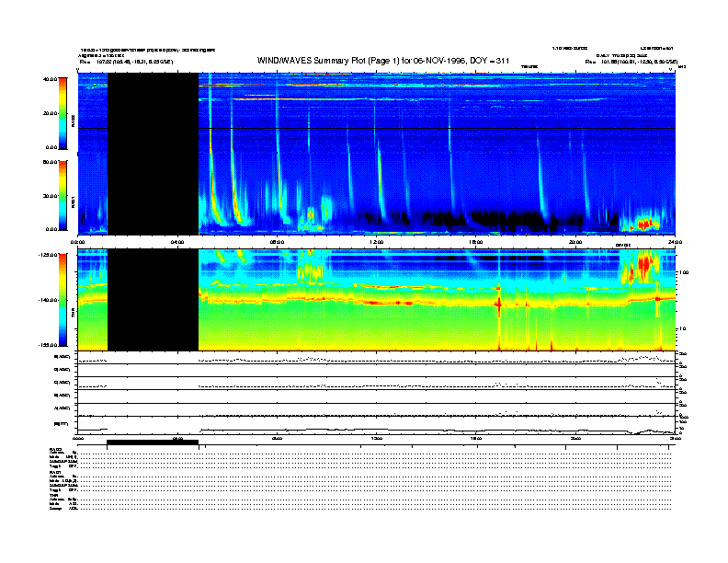Click the WIND/WAVES Summary Plot title
This screenshot has width=728, height=563.
(x=383, y=61)
